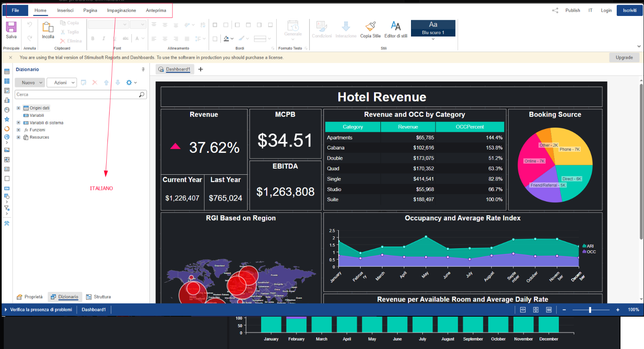The image size is (644, 349).
Task: Click the Salva save icon
Action: coord(11,27)
